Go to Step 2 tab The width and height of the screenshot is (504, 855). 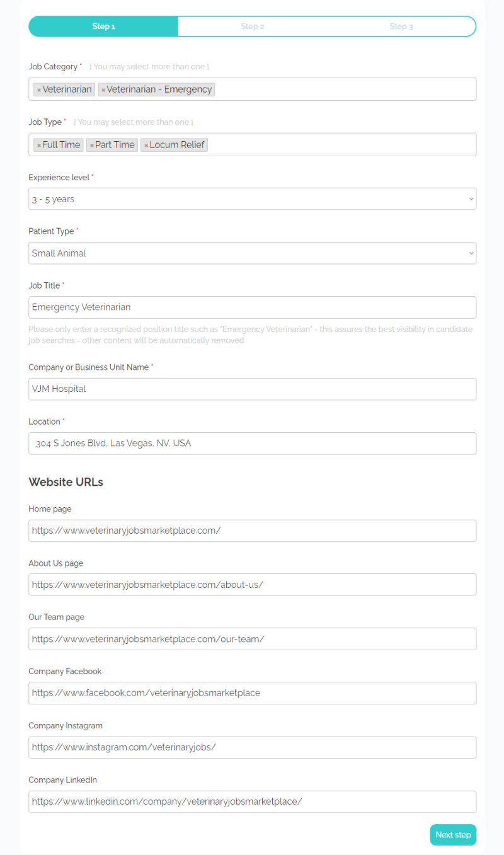(x=252, y=26)
